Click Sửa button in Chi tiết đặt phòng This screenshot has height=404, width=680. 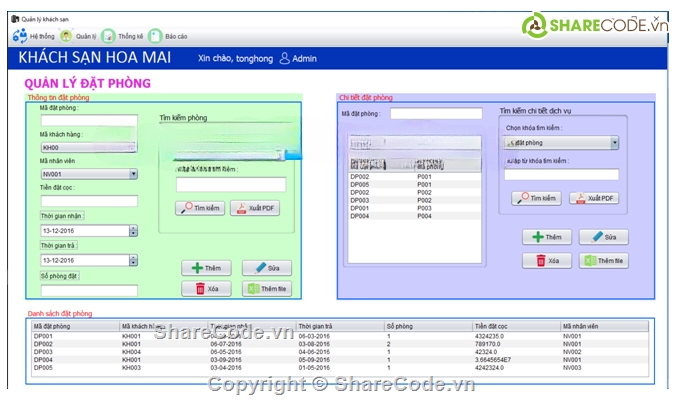coord(604,237)
